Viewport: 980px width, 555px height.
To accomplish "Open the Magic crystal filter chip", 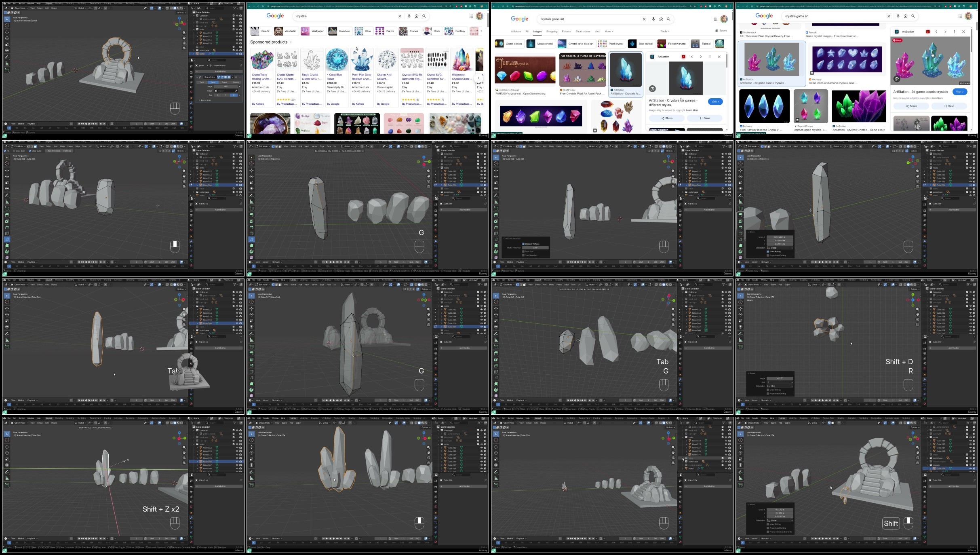I will click(540, 44).
